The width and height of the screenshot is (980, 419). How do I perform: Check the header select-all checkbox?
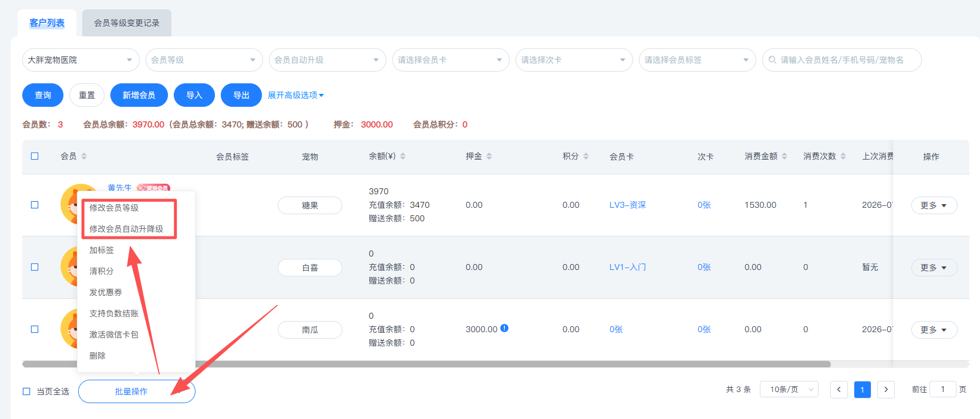pyautogui.click(x=35, y=156)
